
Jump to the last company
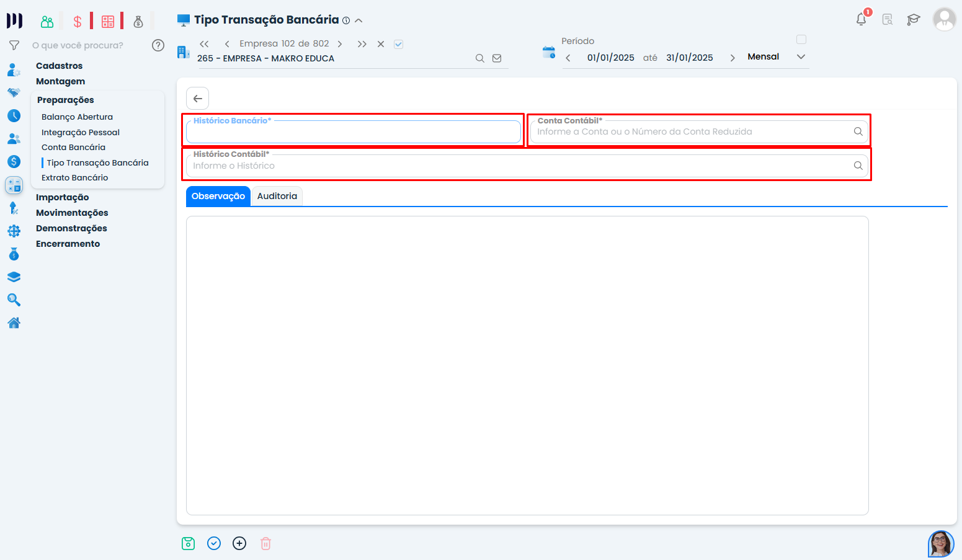coord(362,44)
